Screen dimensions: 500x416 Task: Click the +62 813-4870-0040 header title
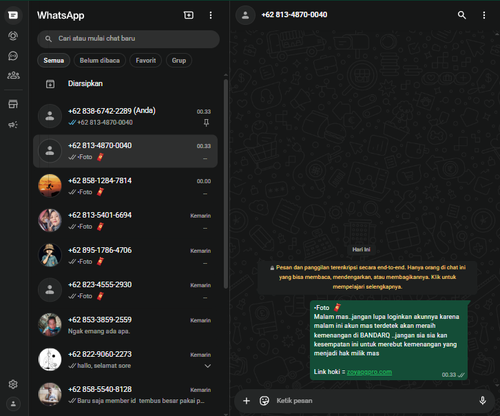pos(294,15)
